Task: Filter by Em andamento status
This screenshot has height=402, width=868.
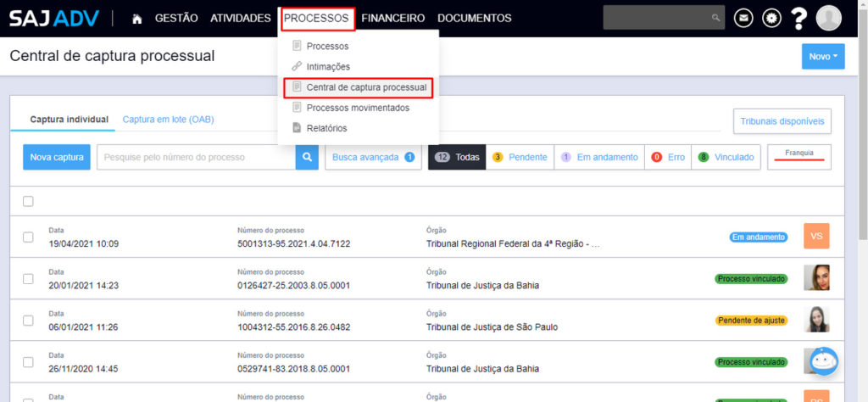Action: (599, 157)
